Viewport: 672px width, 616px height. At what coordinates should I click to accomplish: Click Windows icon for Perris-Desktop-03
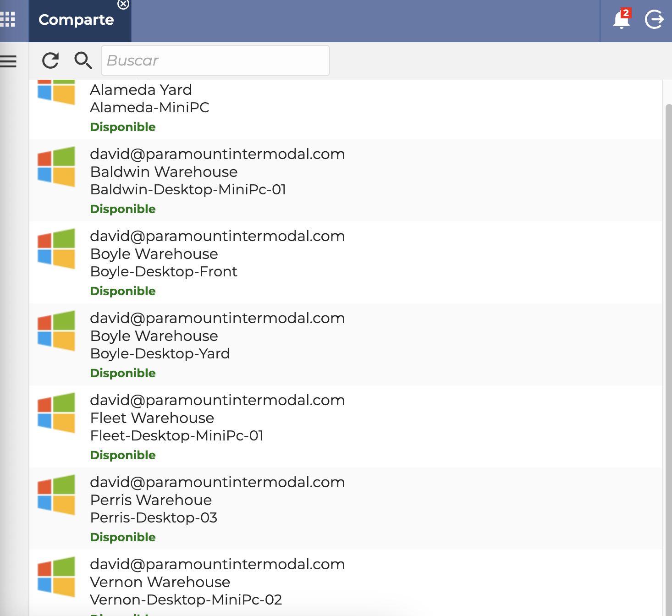pos(56,495)
